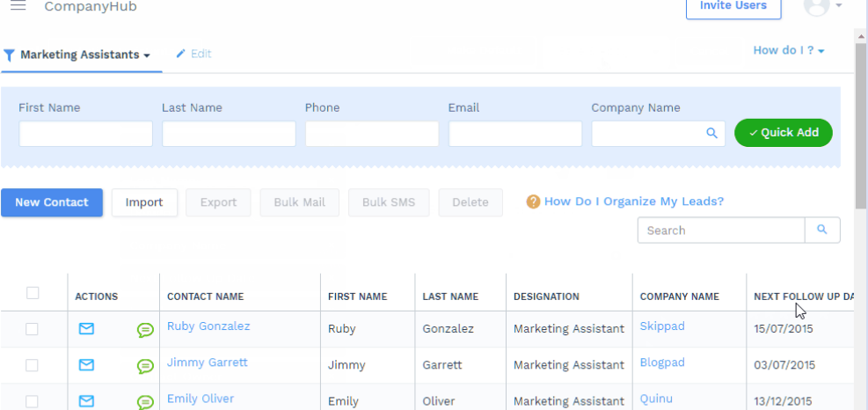Screen dimensions: 868x410
Task: Click the search magnifier next to Search box
Action: (822, 231)
